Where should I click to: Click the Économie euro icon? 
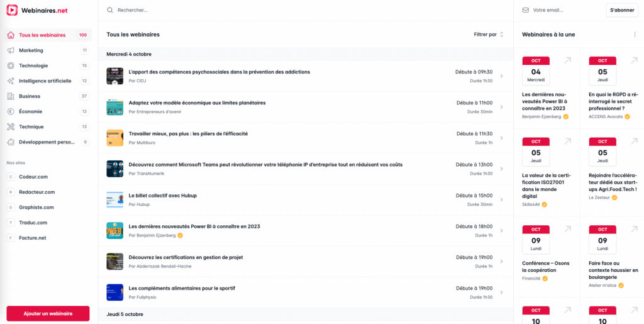coord(11,111)
